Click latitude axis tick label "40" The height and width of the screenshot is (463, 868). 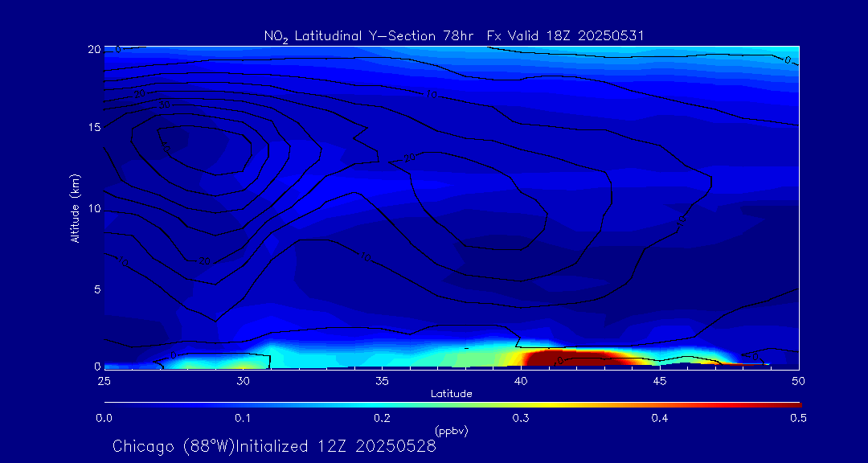(520, 380)
